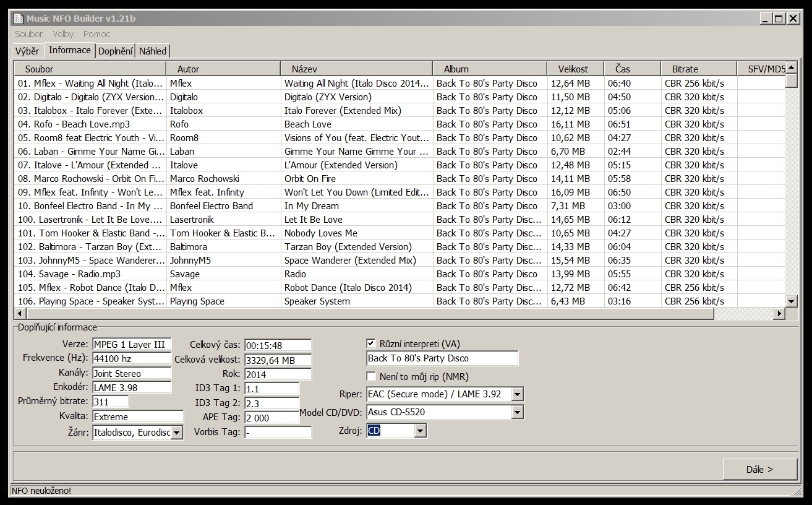Expand the Žánr genre dropdown
The height and width of the screenshot is (505, 812).
coord(177,433)
